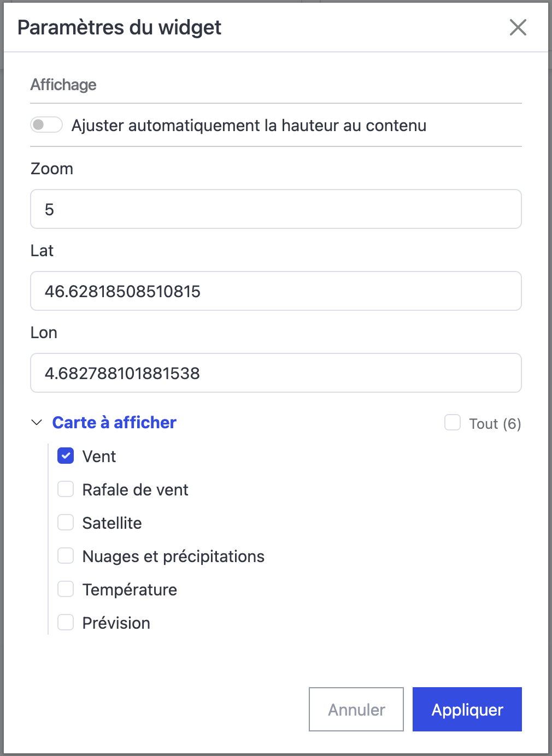Close the widget settings dialog
The height and width of the screenshot is (756, 552).
(x=518, y=27)
